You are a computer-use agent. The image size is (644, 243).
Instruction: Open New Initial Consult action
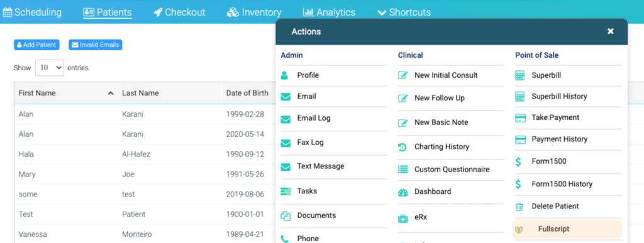click(x=446, y=75)
